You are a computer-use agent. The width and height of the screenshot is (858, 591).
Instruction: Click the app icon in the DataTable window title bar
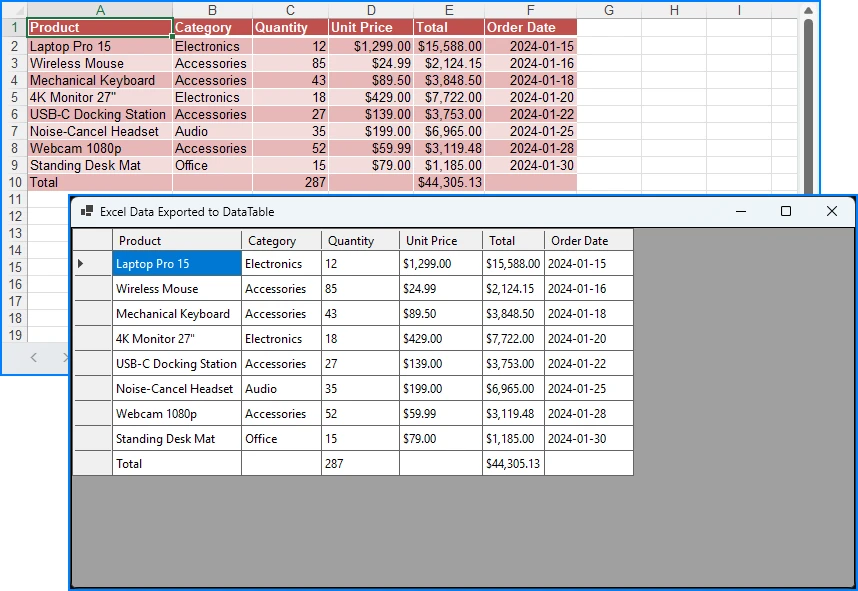click(86, 211)
